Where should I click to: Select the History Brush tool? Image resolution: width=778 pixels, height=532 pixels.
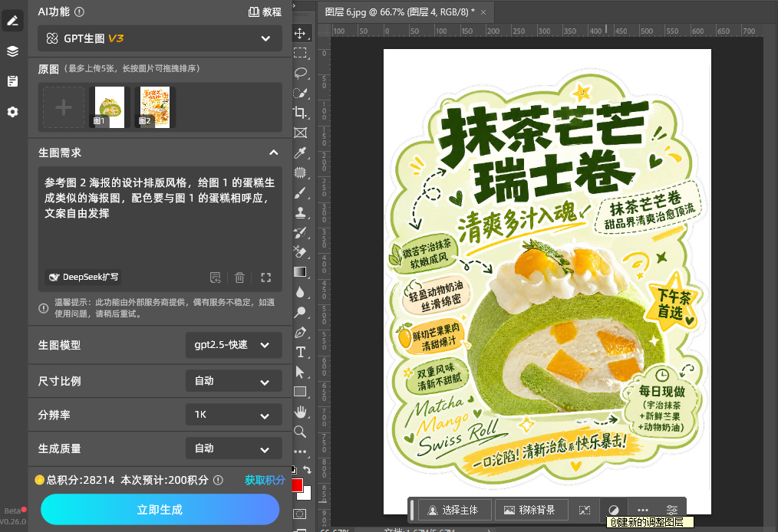(x=300, y=232)
